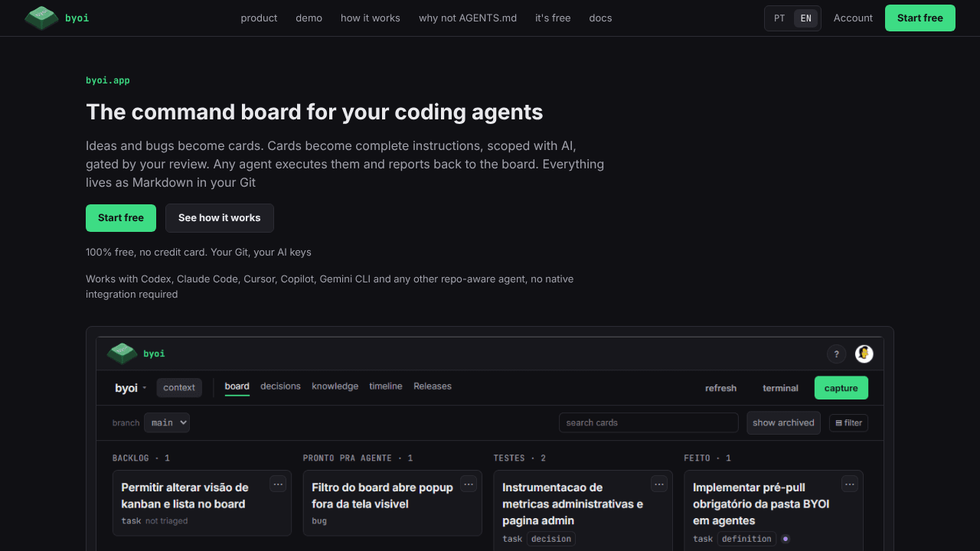Viewport: 980px width, 551px height.
Task: Click the hero Start free button
Action: (x=121, y=218)
